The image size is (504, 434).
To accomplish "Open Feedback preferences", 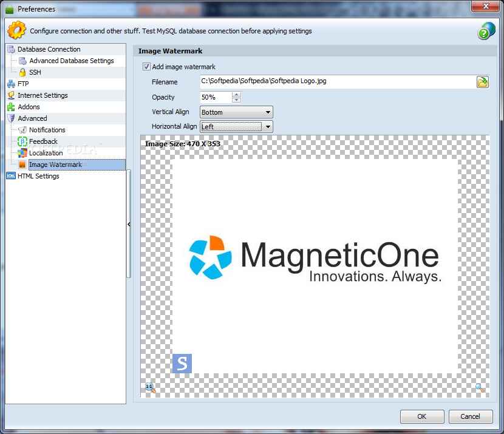I will coord(43,141).
